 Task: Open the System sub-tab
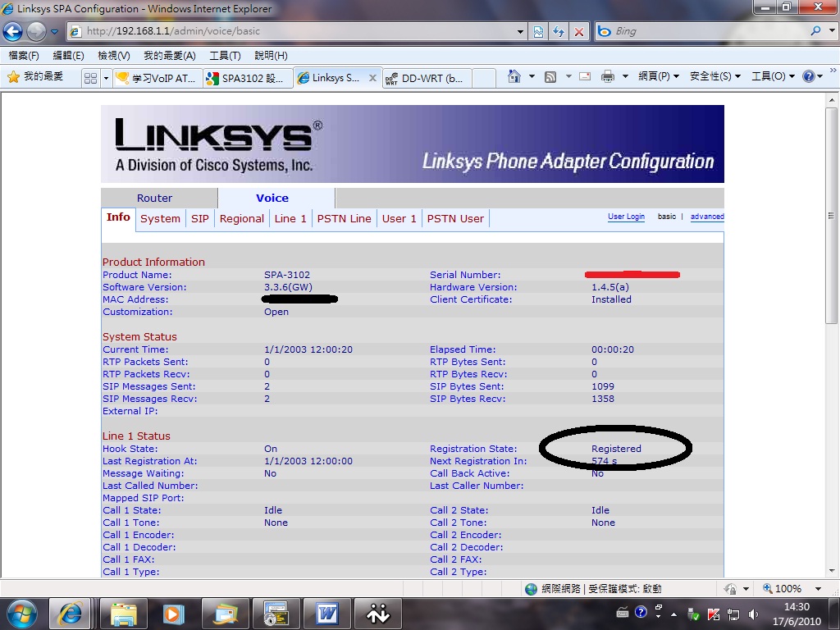pyautogui.click(x=160, y=218)
